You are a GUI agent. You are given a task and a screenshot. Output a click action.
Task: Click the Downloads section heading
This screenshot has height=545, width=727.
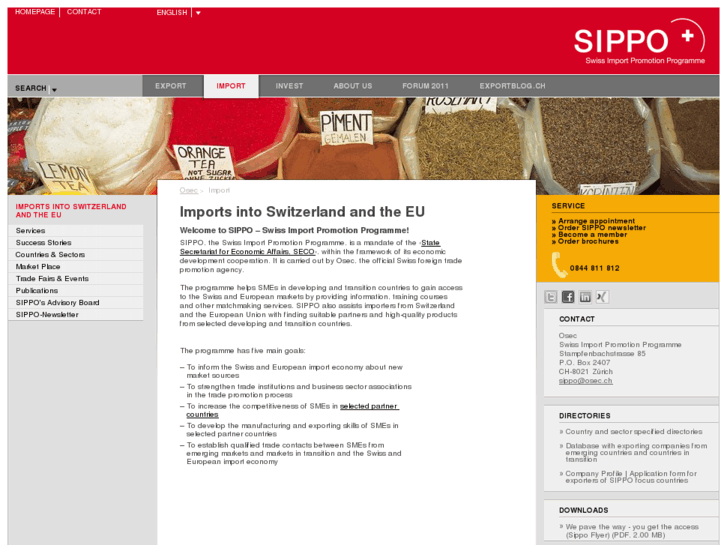click(584, 510)
